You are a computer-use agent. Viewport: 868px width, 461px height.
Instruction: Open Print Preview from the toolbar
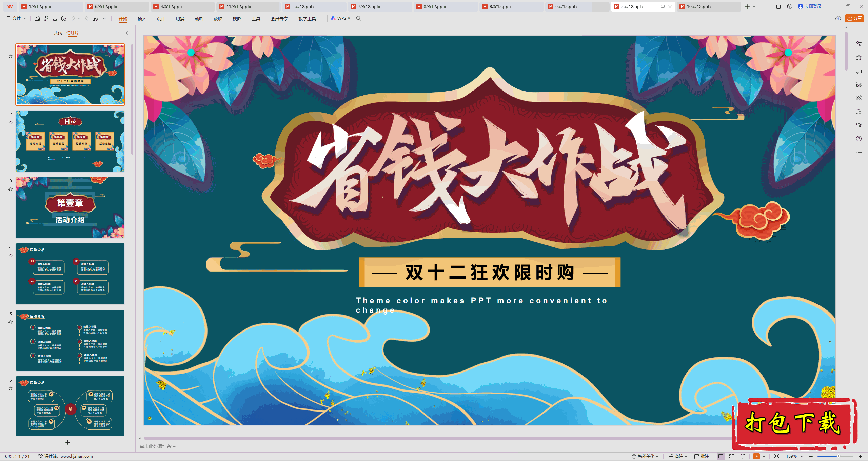(x=64, y=18)
